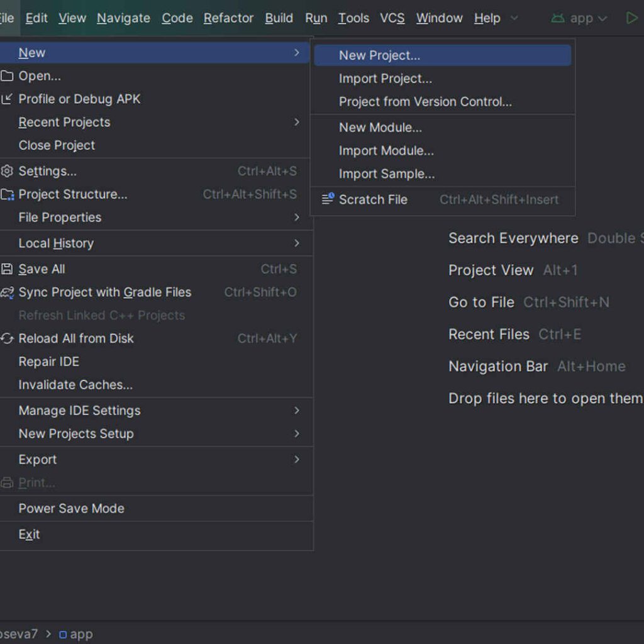
Task: Click Invalidate Caches... menu entry
Action: click(75, 384)
